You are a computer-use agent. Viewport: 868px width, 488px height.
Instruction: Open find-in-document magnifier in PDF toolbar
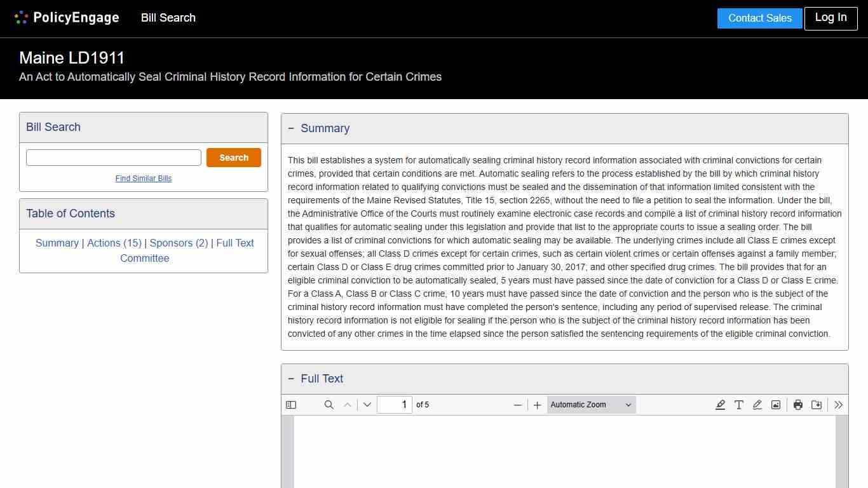(329, 405)
